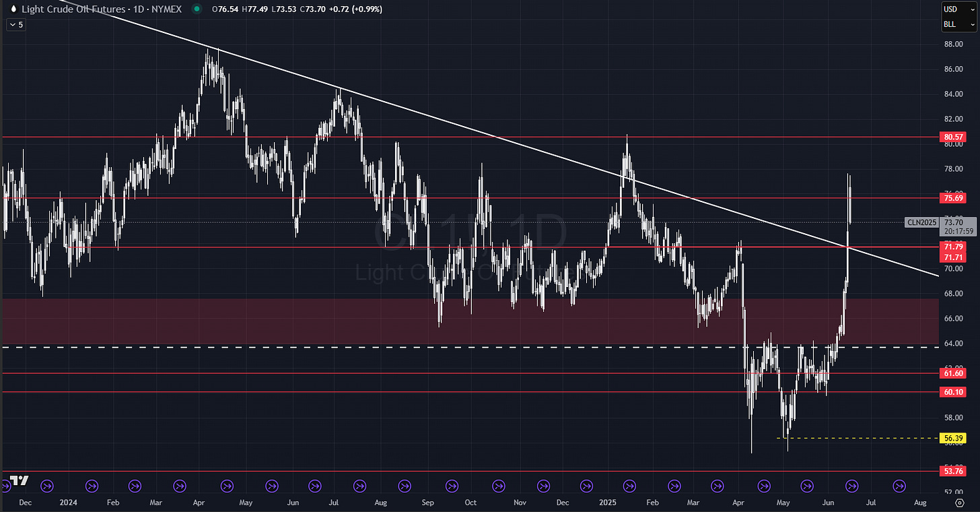Image resolution: width=980 pixels, height=512 pixels.
Task: Open rollover marker between 2024 and Feb labels
Action: tap(92, 484)
